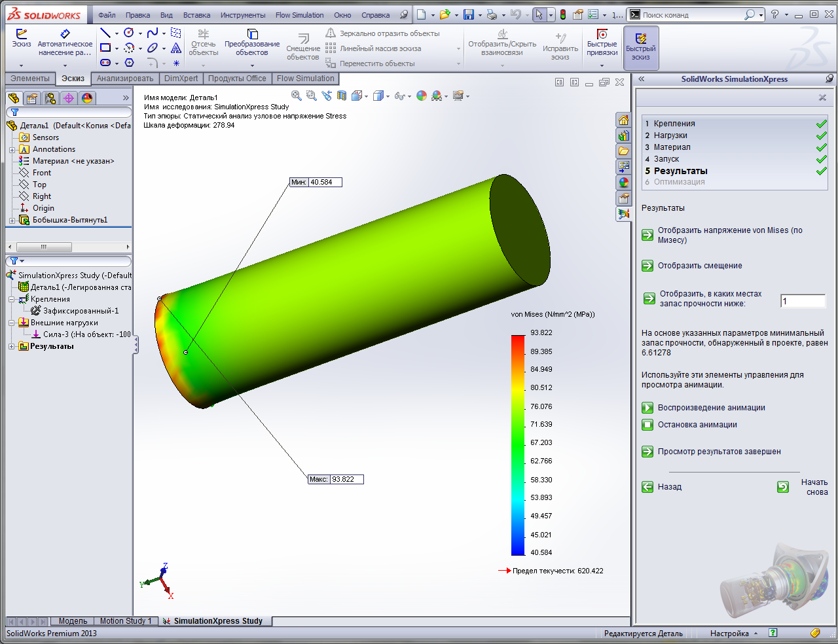Open the Файл menu
Screen dimensions: 838x644
click(107, 15)
